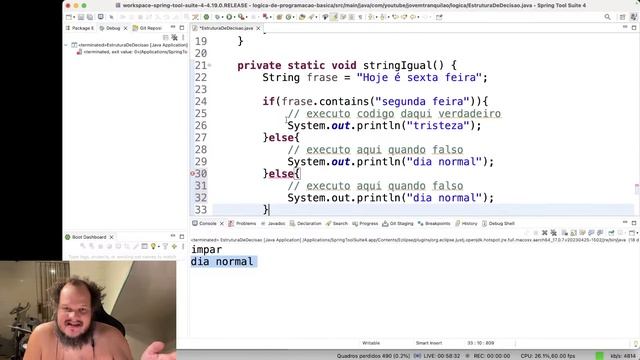Run the program with green Run icon
This screenshot has height=360, width=640.
229,17
